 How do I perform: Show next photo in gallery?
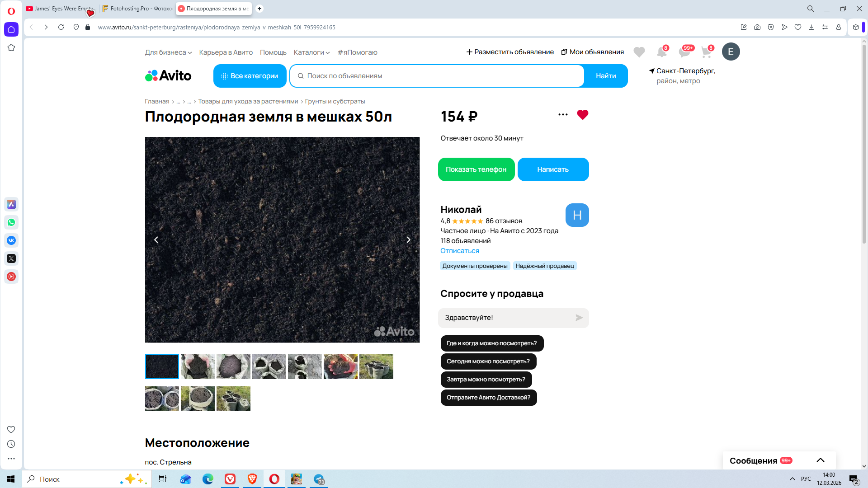click(x=408, y=240)
